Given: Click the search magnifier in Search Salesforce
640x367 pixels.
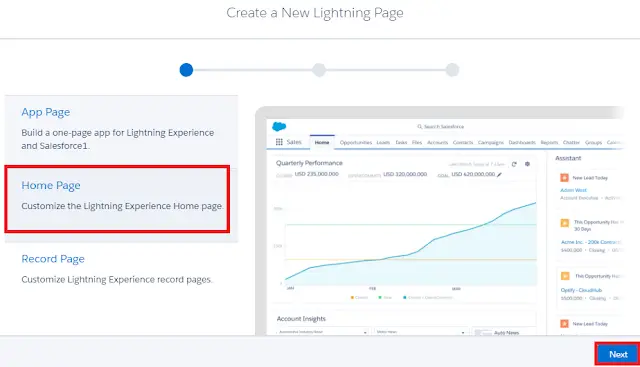Looking at the screenshot, I should click(x=419, y=127).
